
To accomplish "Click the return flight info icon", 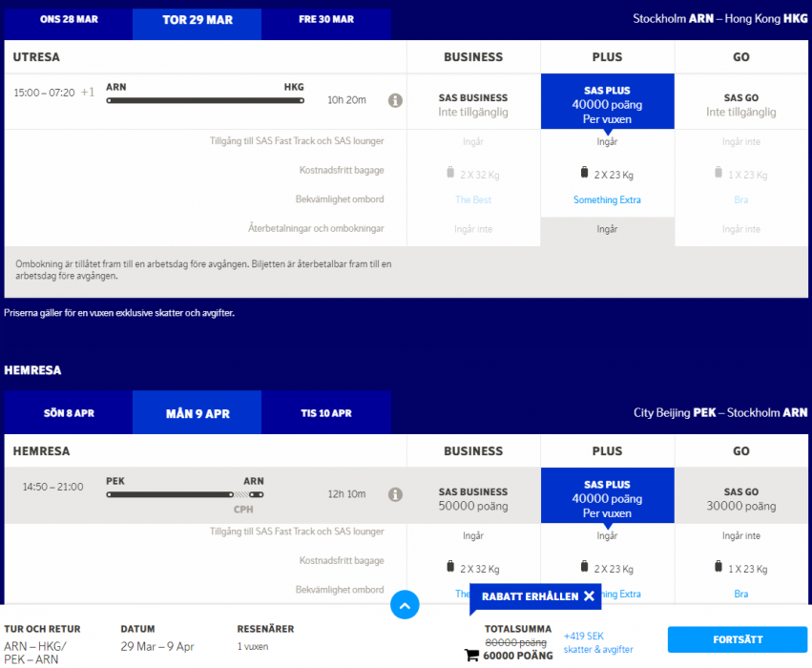I will point(395,494).
